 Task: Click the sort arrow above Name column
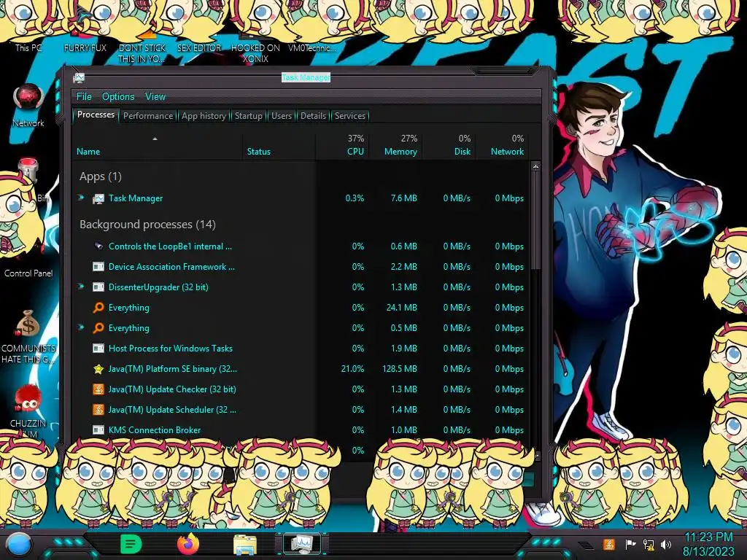coord(155,139)
